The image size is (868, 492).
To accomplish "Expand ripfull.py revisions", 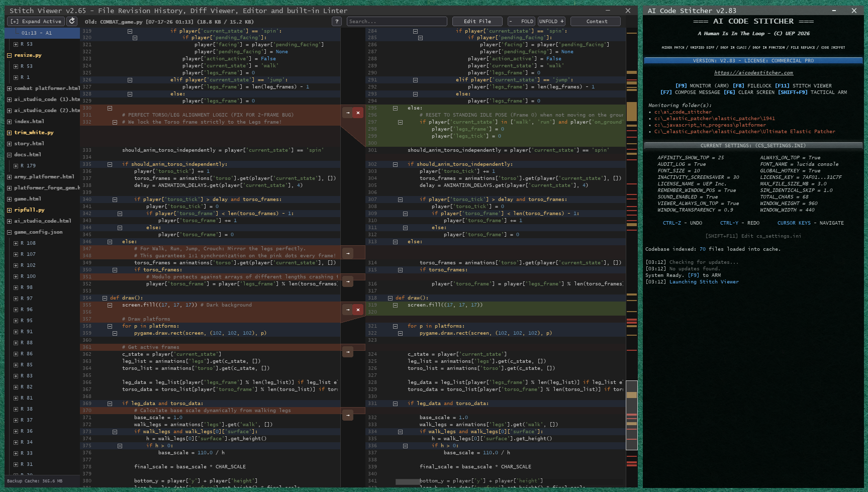I will [9, 210].
